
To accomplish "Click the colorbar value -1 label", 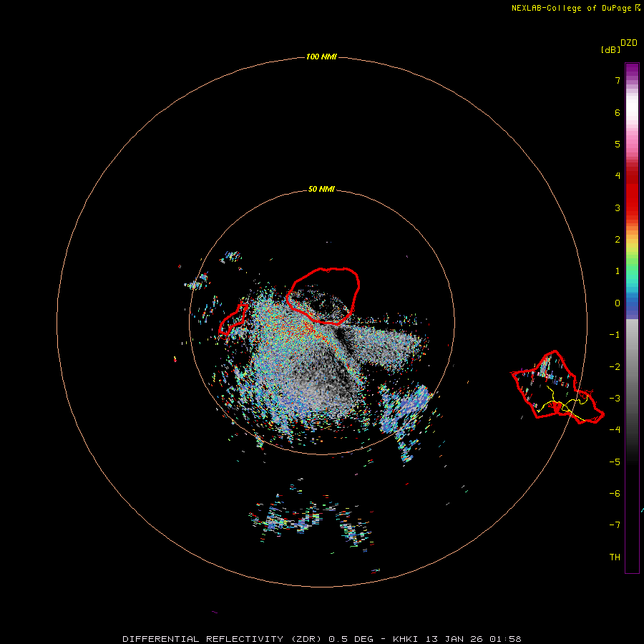I will [x=615, y=335].
